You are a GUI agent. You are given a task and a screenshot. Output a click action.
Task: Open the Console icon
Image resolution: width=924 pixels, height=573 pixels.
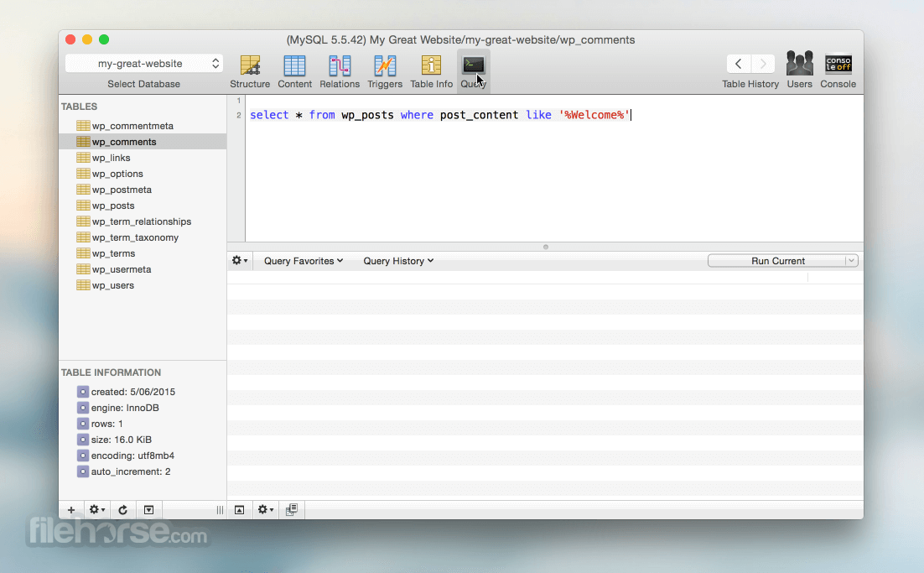coord(838,70)
